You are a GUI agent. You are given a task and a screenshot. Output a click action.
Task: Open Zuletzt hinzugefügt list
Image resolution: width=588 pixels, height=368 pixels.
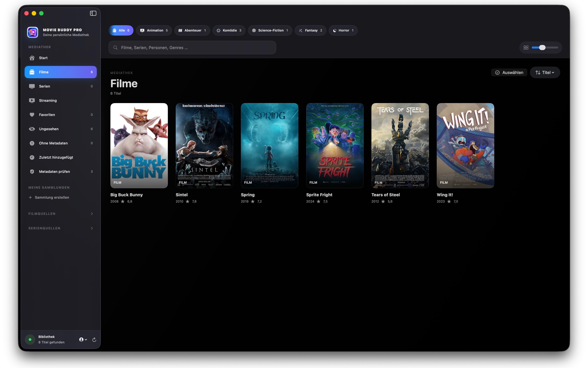click(x=61, y=158)
